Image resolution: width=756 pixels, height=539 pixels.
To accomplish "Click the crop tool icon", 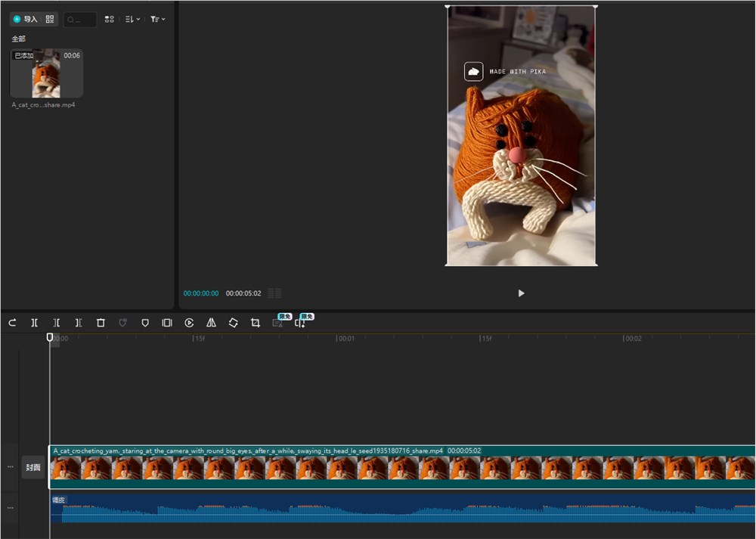I will 256,323.
